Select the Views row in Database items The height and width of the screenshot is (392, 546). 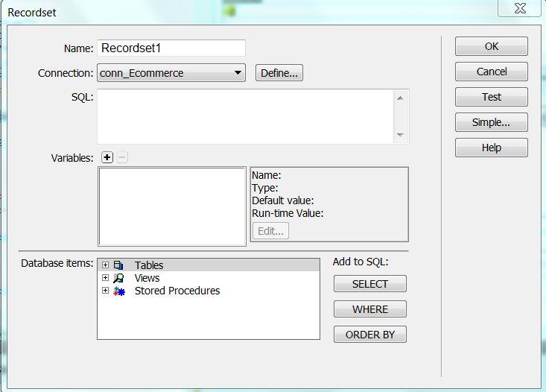tap(209, 278)
